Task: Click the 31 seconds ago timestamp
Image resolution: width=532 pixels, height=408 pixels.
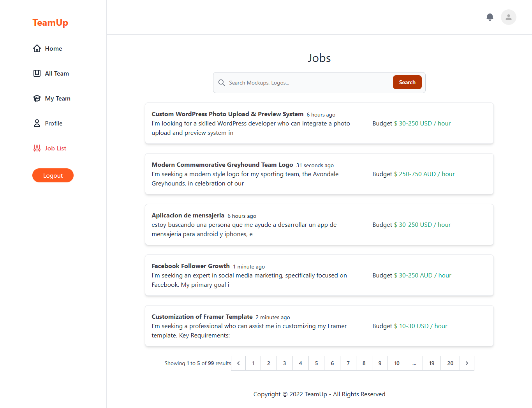Action: [315, 165]
